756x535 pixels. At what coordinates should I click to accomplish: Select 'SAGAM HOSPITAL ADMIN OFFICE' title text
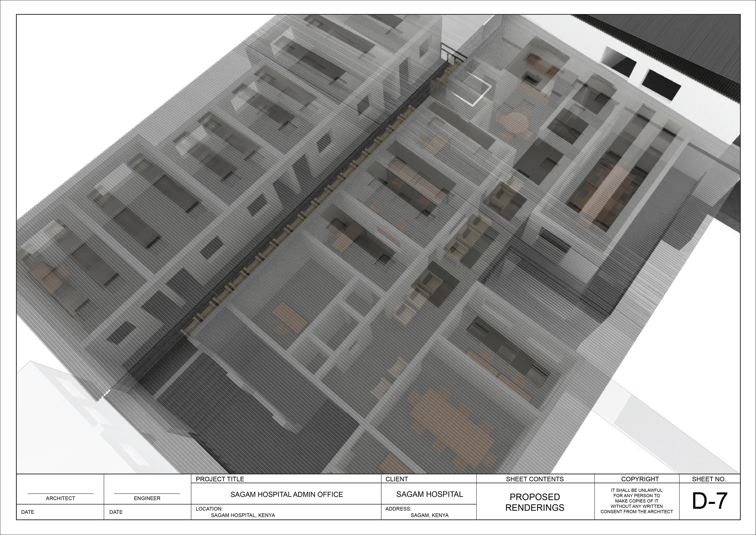pyautogui.click(x=286, y=494)
